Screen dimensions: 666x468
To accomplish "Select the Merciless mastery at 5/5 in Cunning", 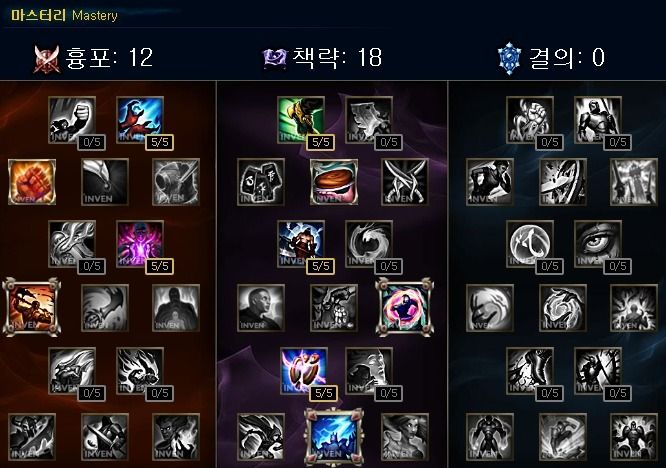I will (301, 244).
